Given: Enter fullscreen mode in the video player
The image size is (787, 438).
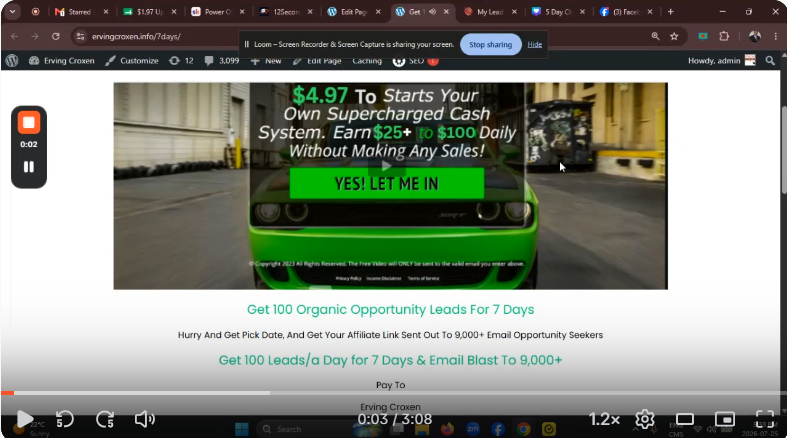Looking at the screenshot, I should 764,419.
